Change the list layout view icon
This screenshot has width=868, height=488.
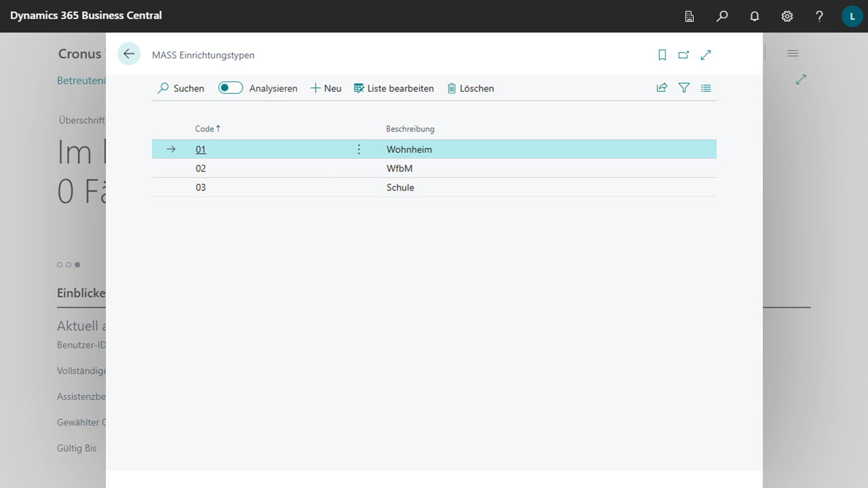(x=706, y=88)
